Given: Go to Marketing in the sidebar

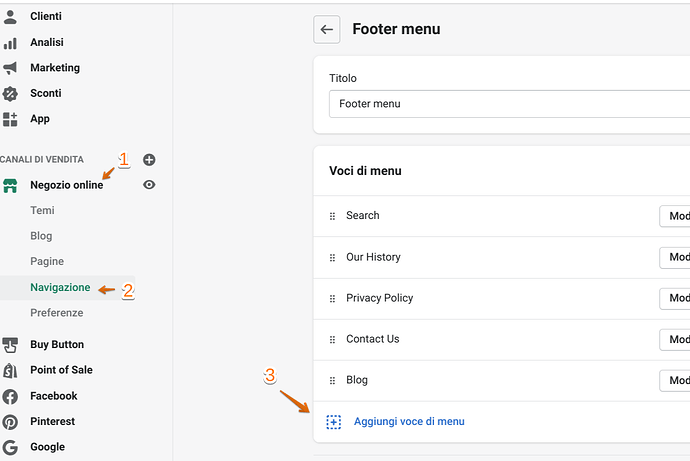Looking at the screenshot, I should coord(55,68).
